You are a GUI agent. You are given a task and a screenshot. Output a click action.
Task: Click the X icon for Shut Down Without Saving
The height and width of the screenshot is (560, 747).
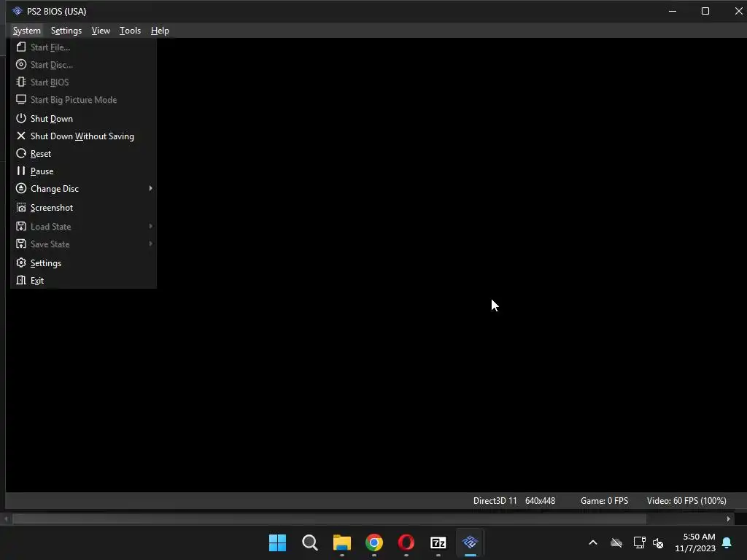click(x=21, y=136)
